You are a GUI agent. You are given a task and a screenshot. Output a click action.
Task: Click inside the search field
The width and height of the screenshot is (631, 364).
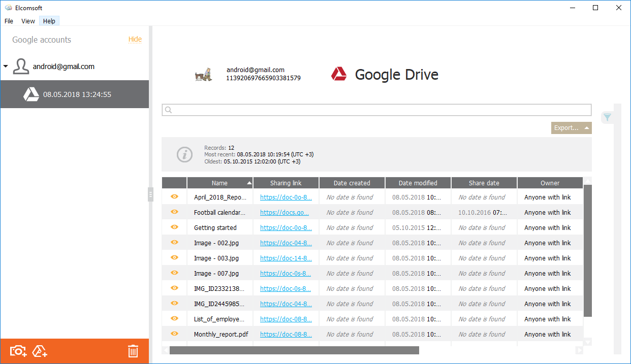[x=376, y=110]
